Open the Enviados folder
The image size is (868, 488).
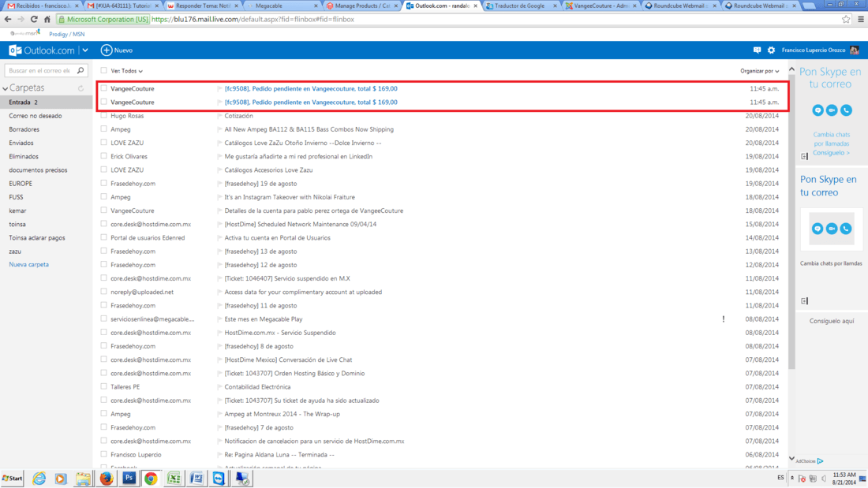[21, 143]
